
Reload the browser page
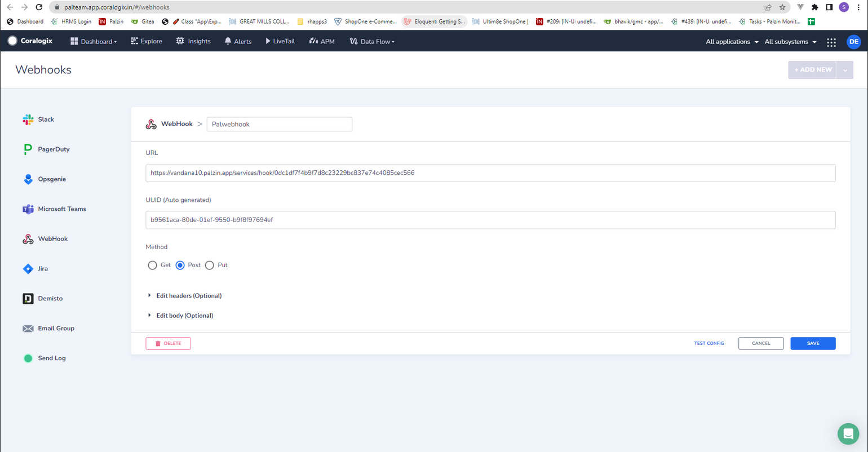[x=39, y=7]
